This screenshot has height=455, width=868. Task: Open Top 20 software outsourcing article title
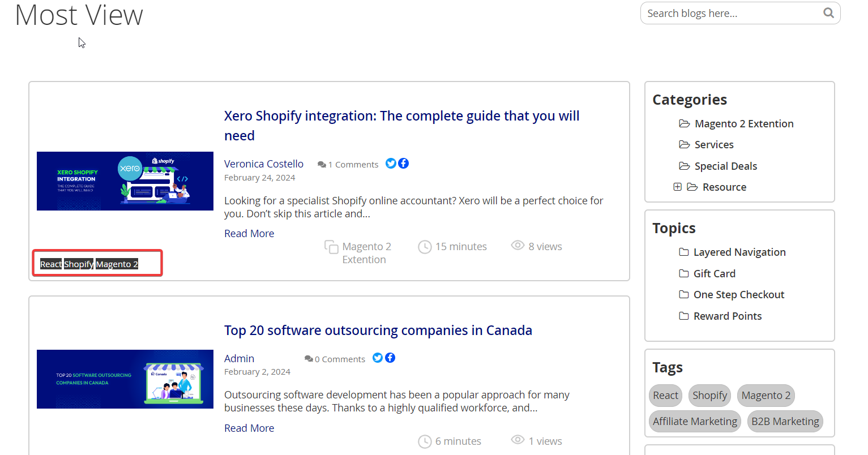(378, 330)
